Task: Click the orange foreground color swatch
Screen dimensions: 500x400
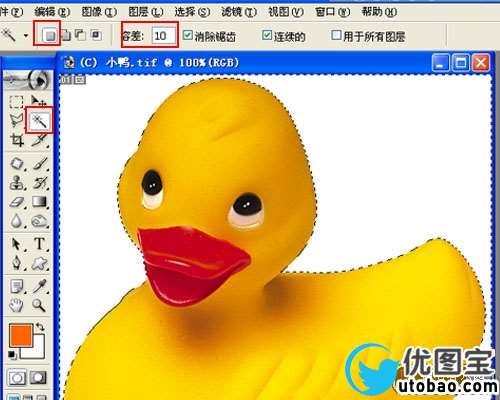Action: coord(21,334)
